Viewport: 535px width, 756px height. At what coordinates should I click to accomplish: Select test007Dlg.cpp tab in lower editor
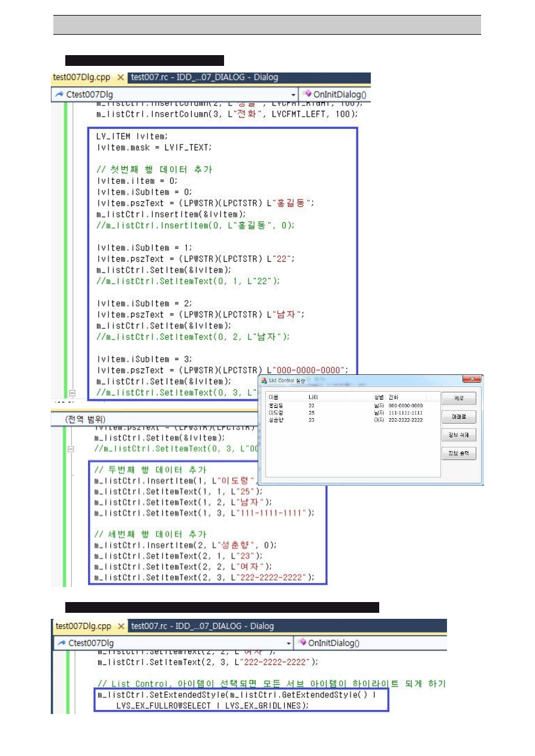pos(83,626)
